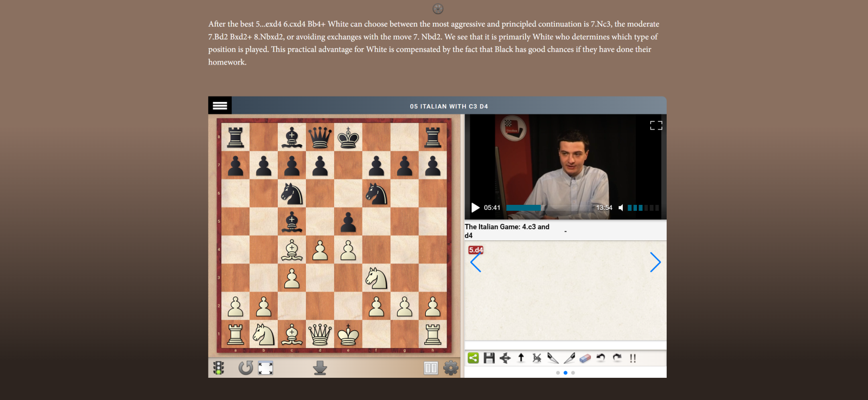Go to next page with right chevron
The width and height of the screenshot is (868, 400).
click(x=655, y=262)
